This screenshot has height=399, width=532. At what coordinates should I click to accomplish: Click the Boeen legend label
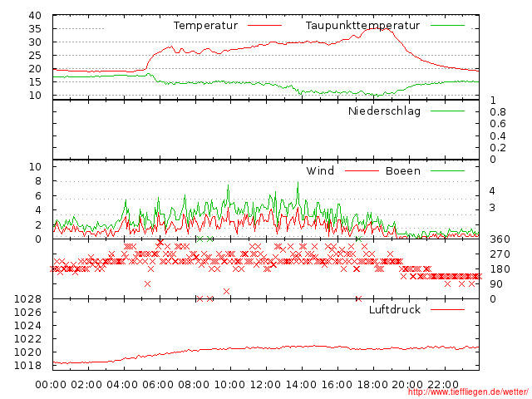[x=402, y=170]
